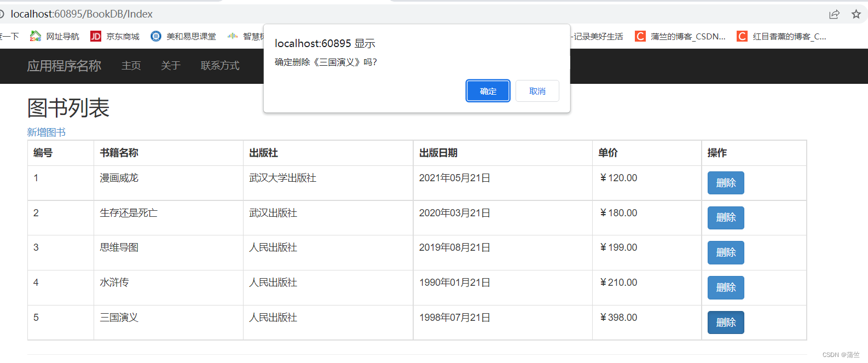Confirm deletion with the 确定 button
The height and width of the screenshot is (363, 868).
[x=488, y=91]
